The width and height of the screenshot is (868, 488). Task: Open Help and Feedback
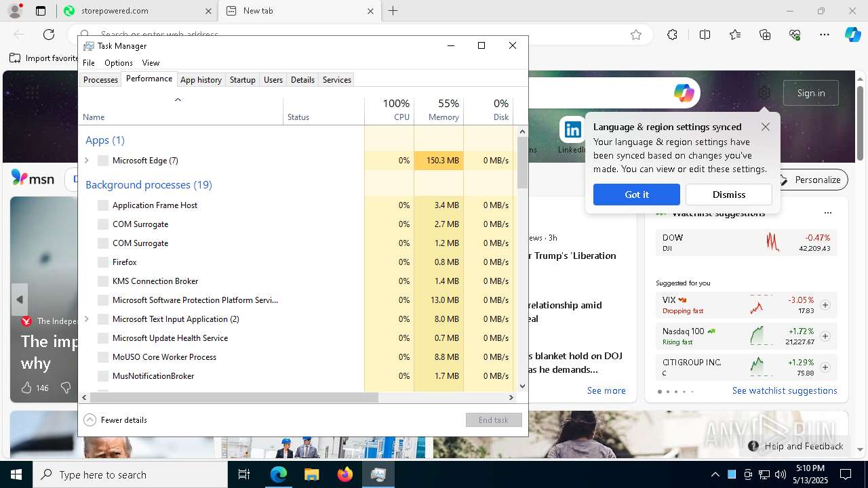tap(795, 446)
